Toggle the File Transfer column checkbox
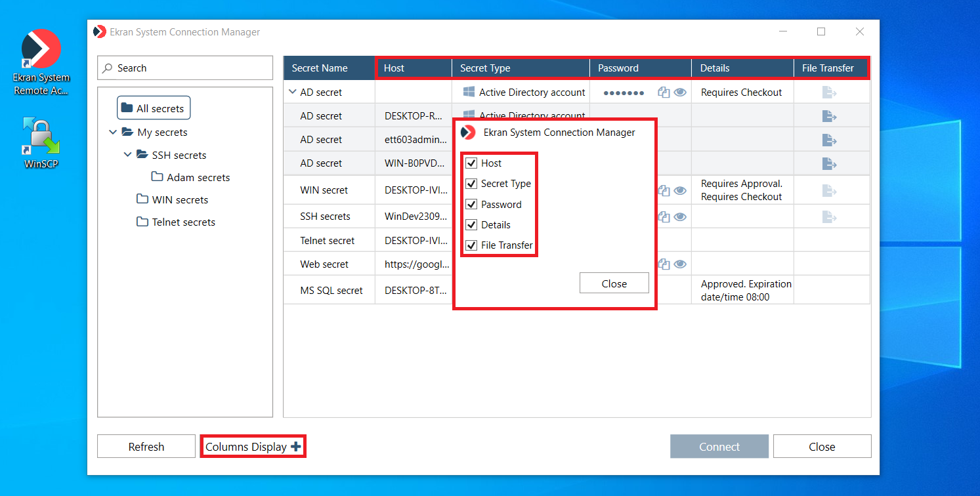 click(471, 245)
